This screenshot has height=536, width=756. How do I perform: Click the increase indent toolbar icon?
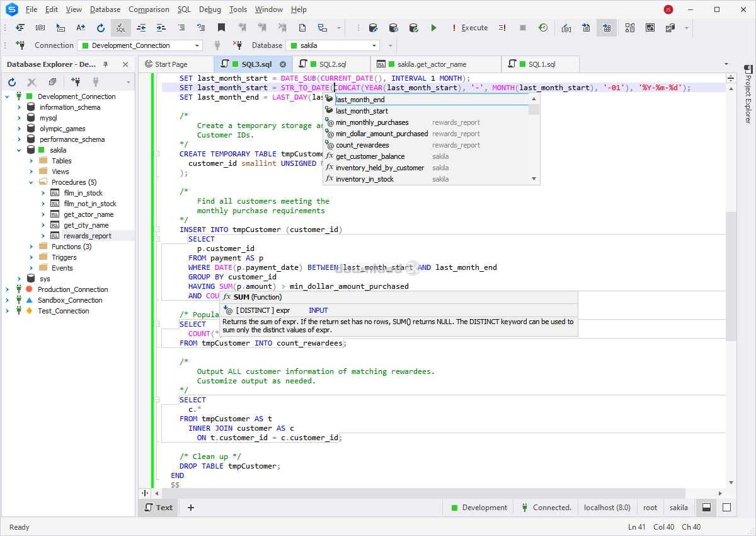tap(161, 28)
